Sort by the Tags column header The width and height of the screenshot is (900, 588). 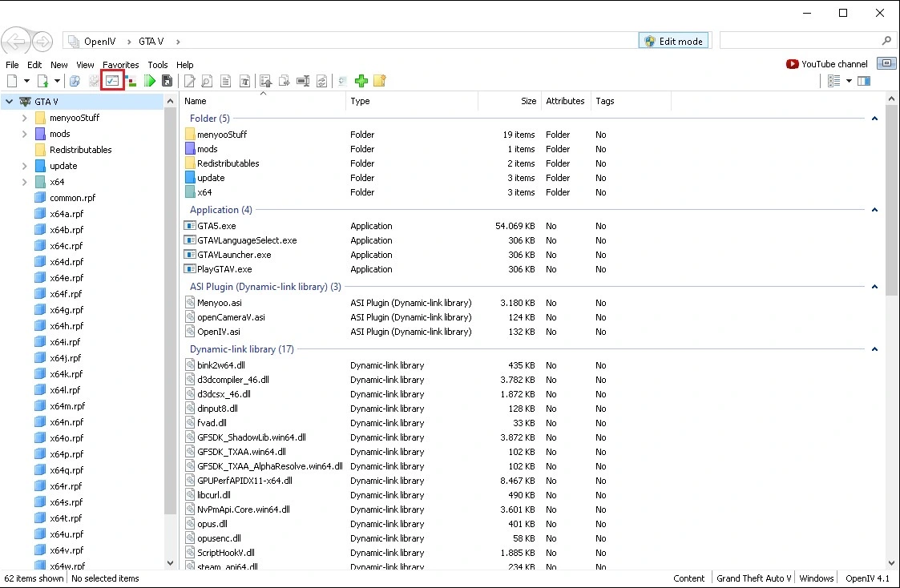631,101
